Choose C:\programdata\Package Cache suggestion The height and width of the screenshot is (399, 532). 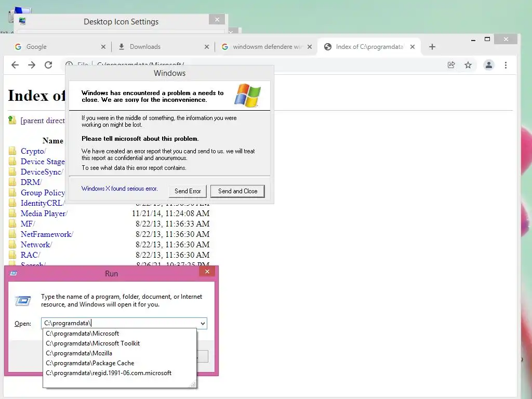[x=119, y=363]
